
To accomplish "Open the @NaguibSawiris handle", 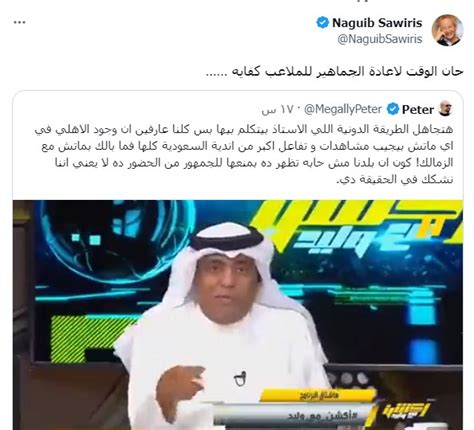I will coord(380,39).
